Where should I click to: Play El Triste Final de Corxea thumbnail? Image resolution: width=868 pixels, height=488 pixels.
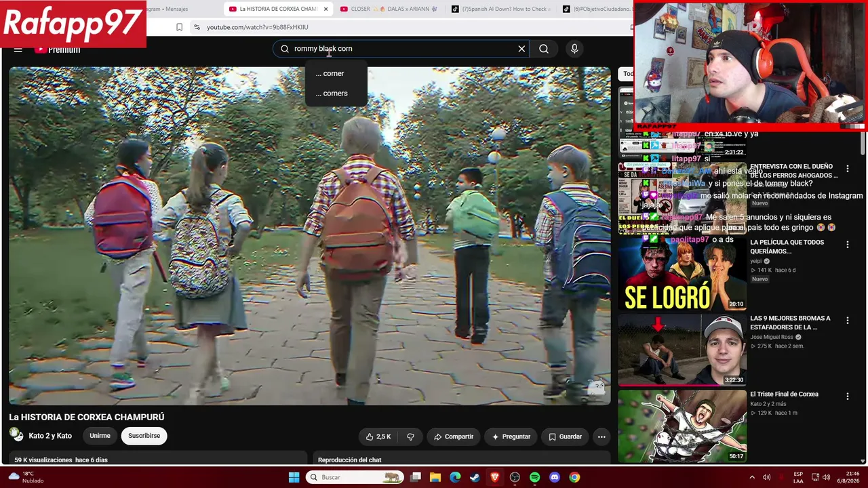point(682,426)
